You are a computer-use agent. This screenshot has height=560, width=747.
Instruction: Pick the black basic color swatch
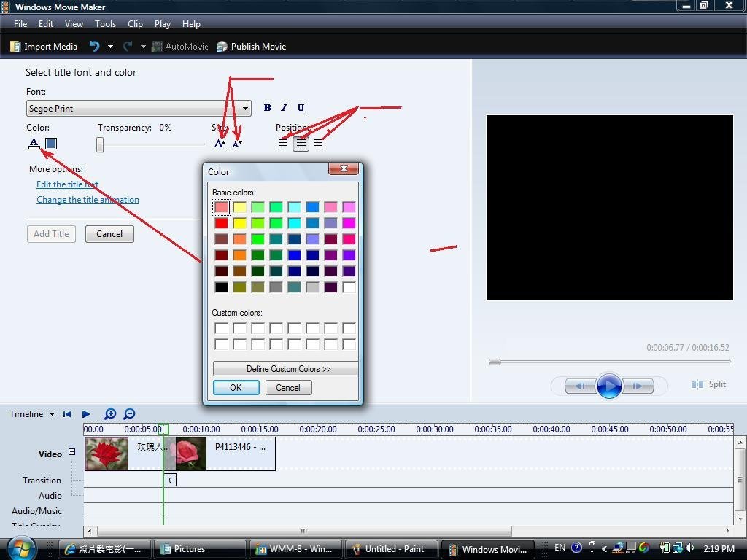[x=221, y=287]
